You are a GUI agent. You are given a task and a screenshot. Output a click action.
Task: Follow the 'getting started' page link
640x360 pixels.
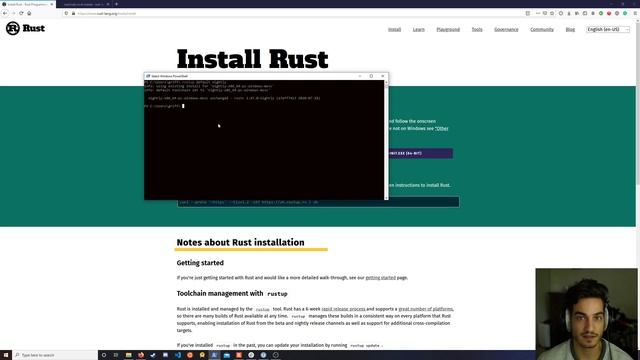[380, 278]
